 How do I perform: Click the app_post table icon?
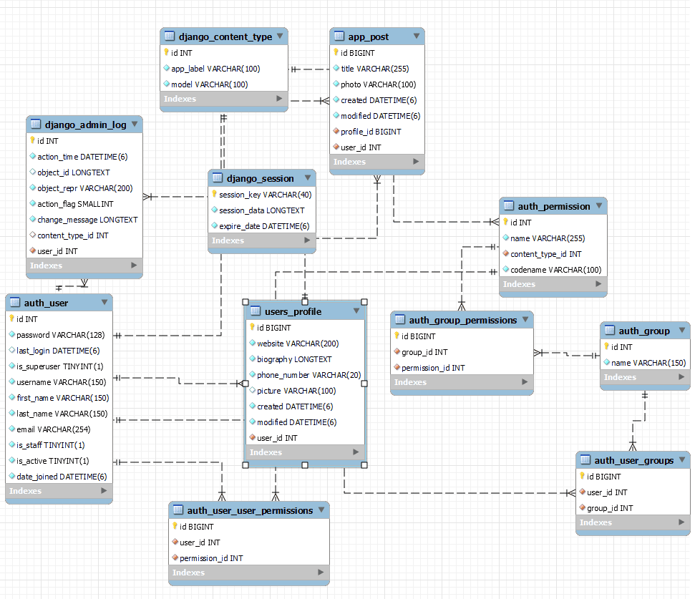click(x=339, y=36)
